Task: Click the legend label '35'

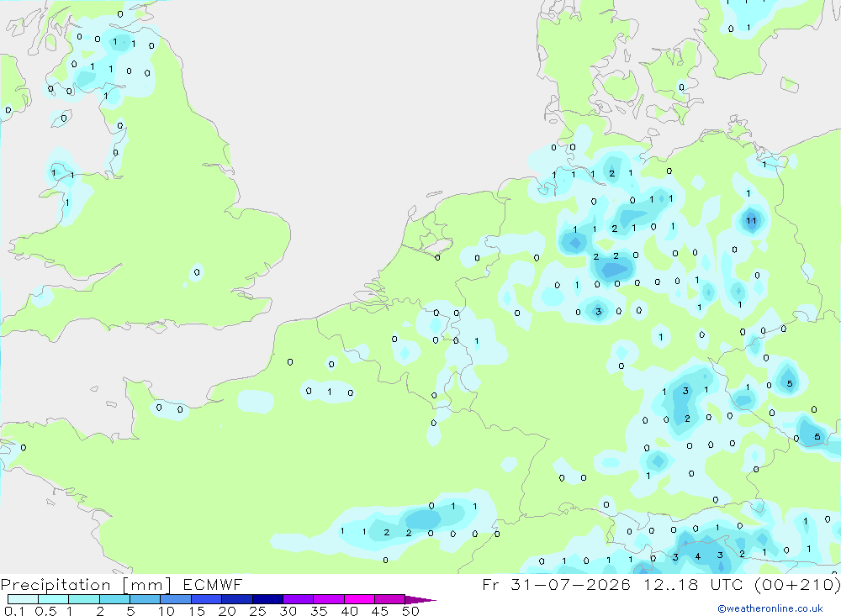Action: 319,611
